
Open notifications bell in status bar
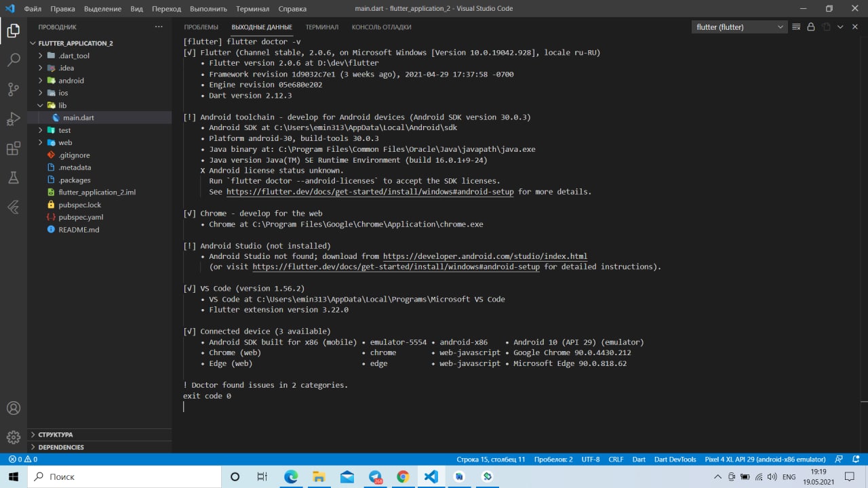[854, 459]
